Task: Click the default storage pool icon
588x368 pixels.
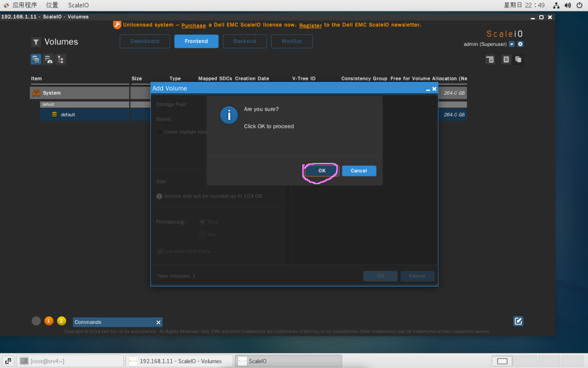Action: point(54,115)
